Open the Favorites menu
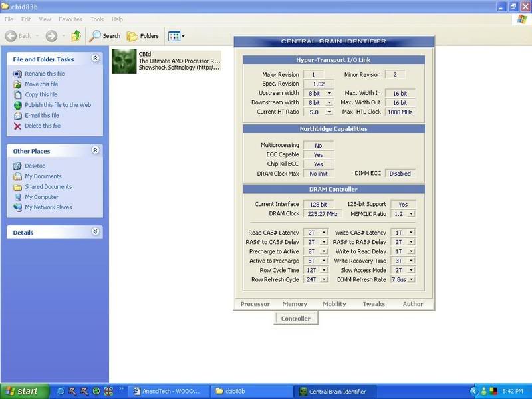The image size is (532, 399). tap(70, 19)
